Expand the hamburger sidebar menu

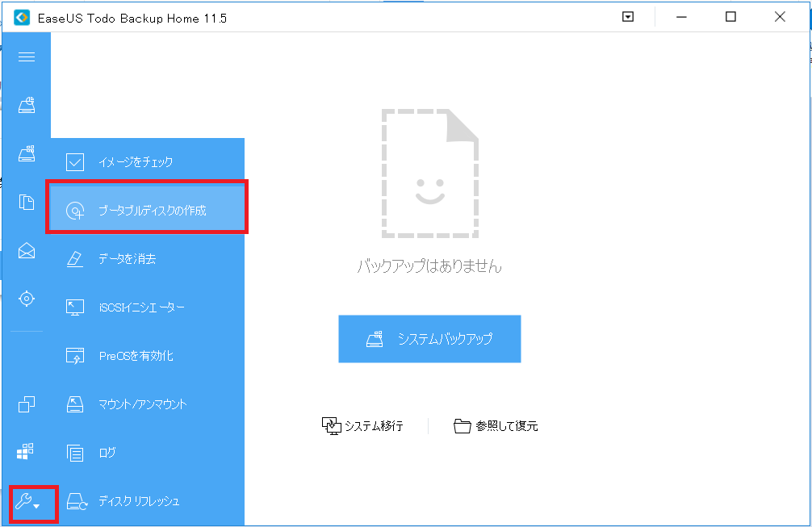27,57
